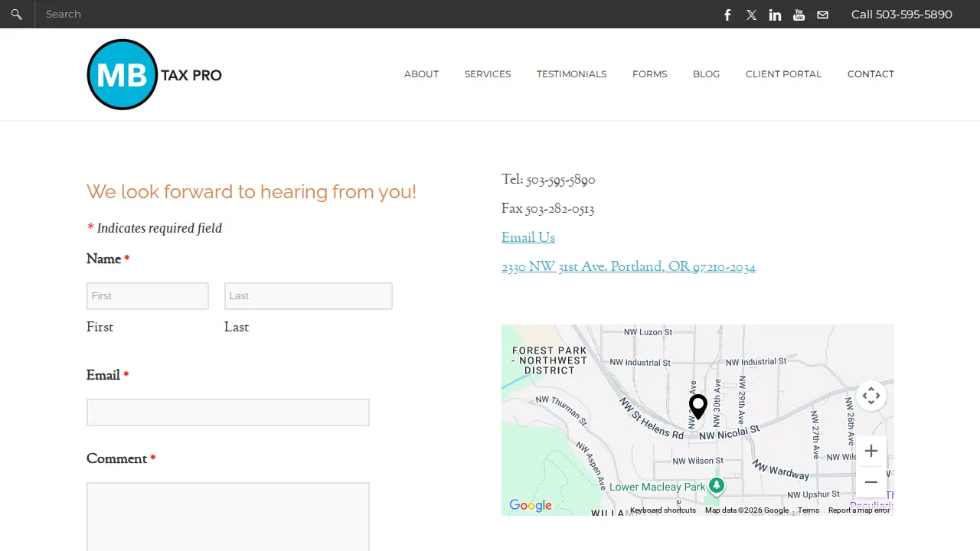This screenshot has width=980, height=551.
Task: Open the Contact page
Action: click(x=871, y=74)
